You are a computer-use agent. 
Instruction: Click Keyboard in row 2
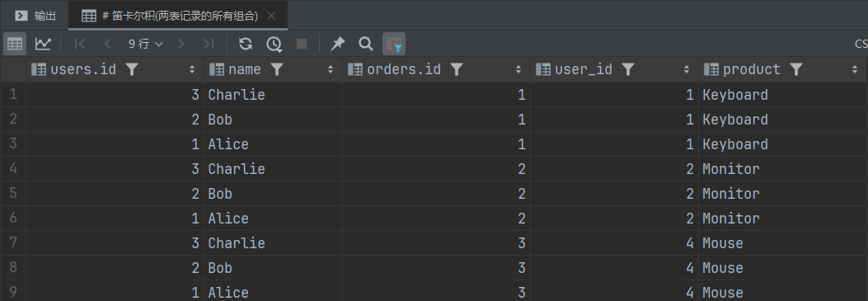(735, 120)
